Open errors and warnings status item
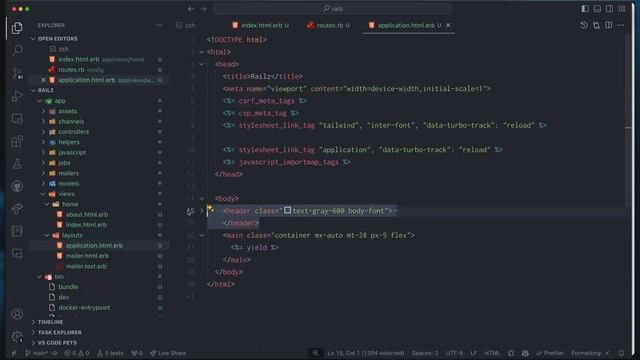Image resolution: width=640 pixels, height=360 pixels. click(x=77, y=353)
